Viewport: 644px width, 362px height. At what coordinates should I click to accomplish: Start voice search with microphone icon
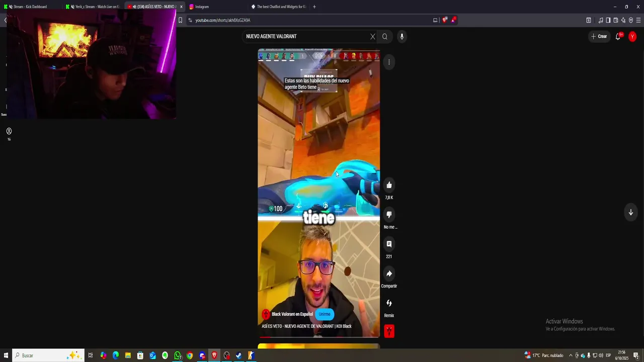(x=401, y=36)
